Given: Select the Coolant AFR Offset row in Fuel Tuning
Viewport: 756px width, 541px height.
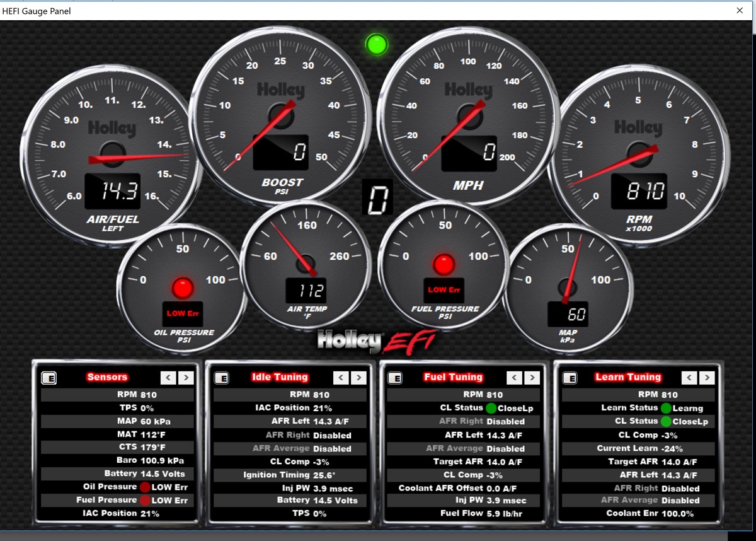Looking at the screenshot, I should [x=464, y=488].
